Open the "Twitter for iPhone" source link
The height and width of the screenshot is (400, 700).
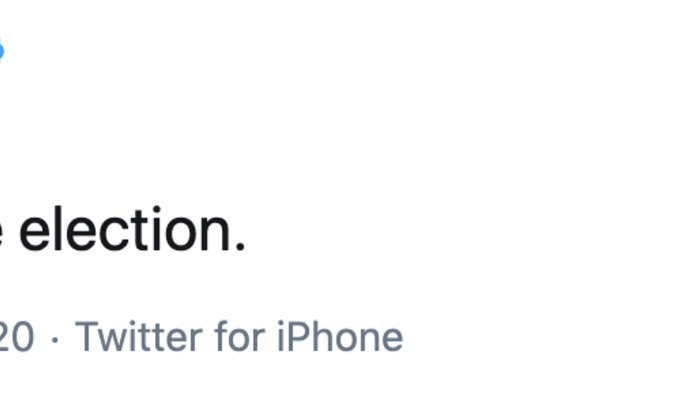click(239, 338)
